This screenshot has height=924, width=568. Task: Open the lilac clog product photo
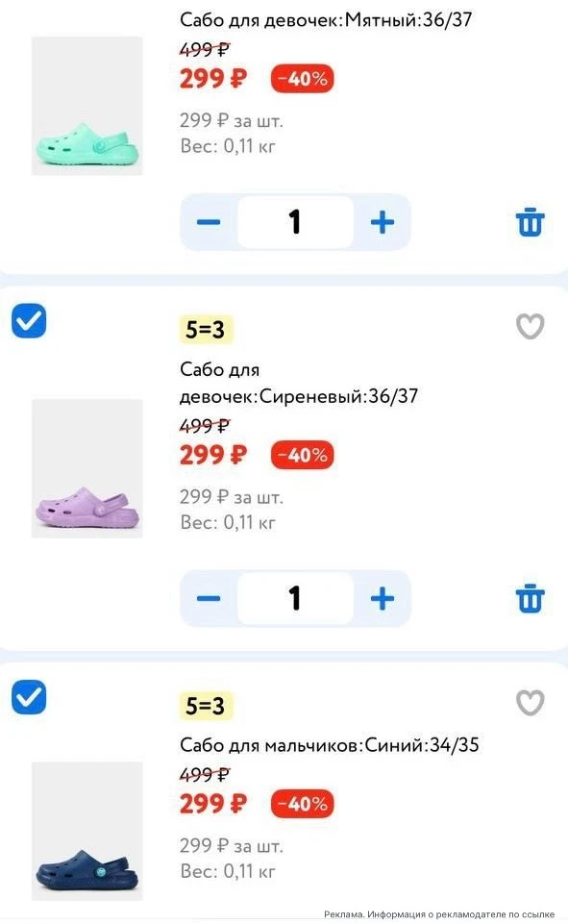(87, 468)
